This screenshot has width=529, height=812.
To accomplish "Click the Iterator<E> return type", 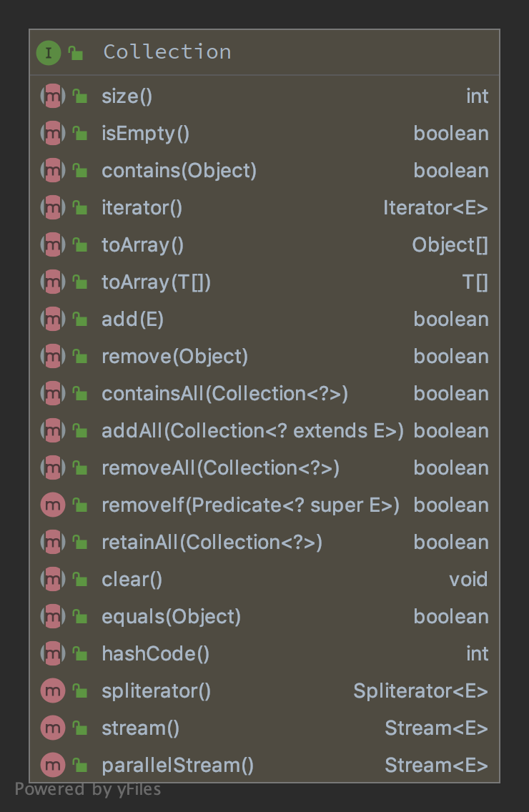I will point(435,208).
